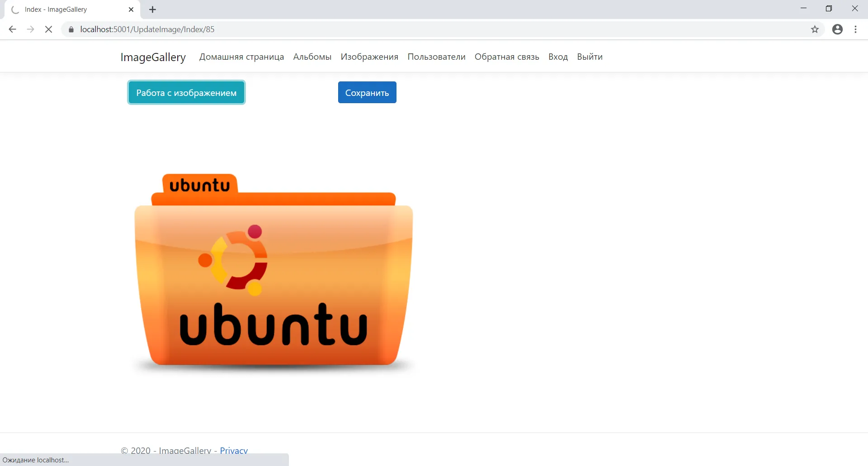Open the Домашняя страница menu item
Screen dimensions: 868x466
pyautogui.click(x=241, y=57)
